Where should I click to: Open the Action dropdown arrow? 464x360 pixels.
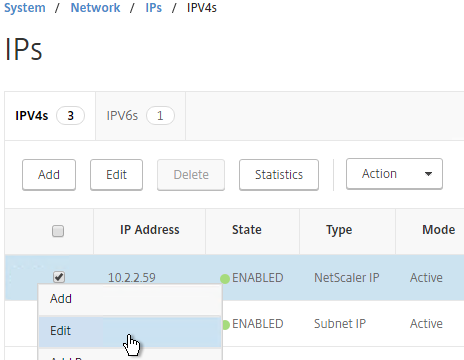point(428,174)
